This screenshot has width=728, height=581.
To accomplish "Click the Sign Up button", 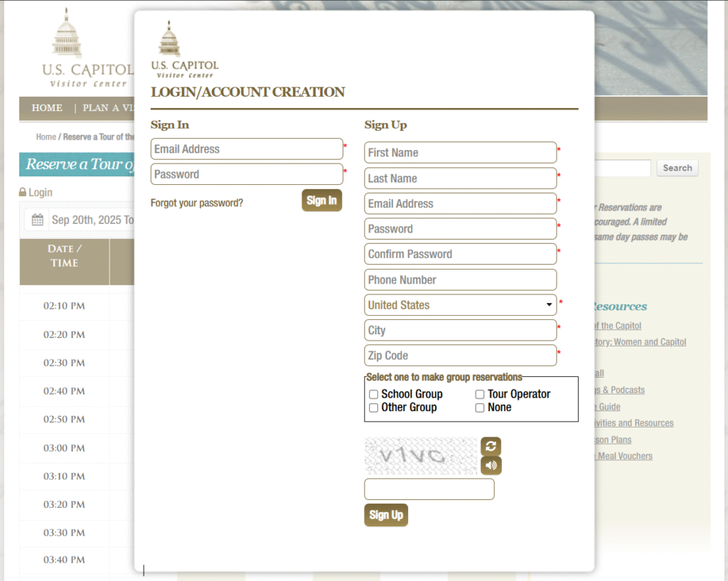I will (386, 515).
